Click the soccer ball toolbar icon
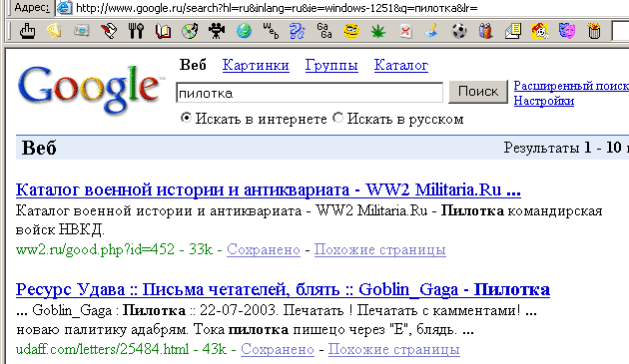 coord(459,31)
